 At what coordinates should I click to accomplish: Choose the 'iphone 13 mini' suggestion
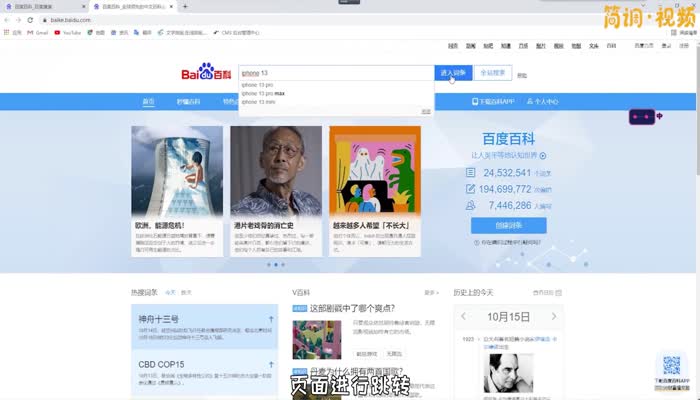point(258,102)
